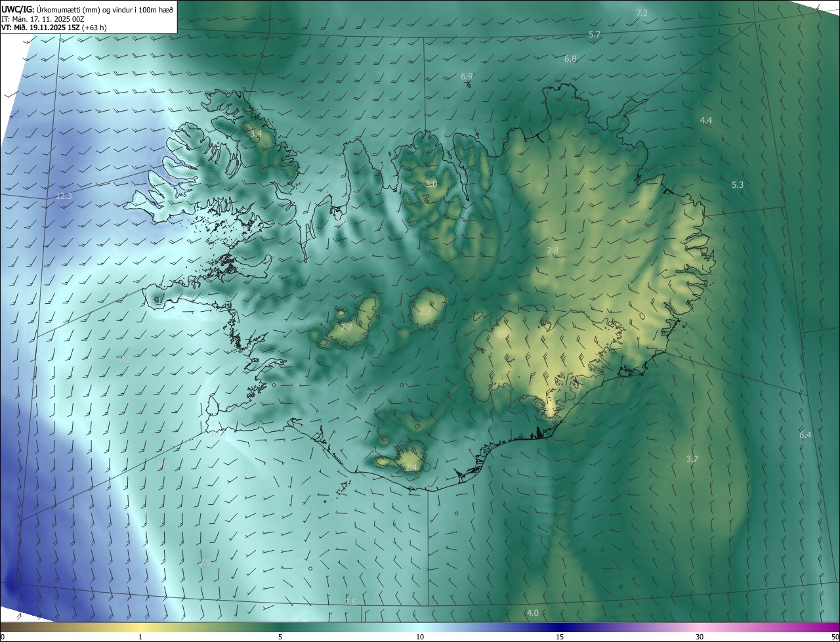Click the colorbar tick label 0
Screen dimensions: 840x642
(3, 637)
